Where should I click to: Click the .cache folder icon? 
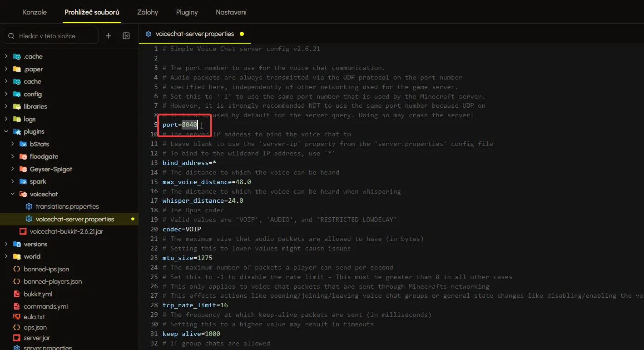[17, 57]
